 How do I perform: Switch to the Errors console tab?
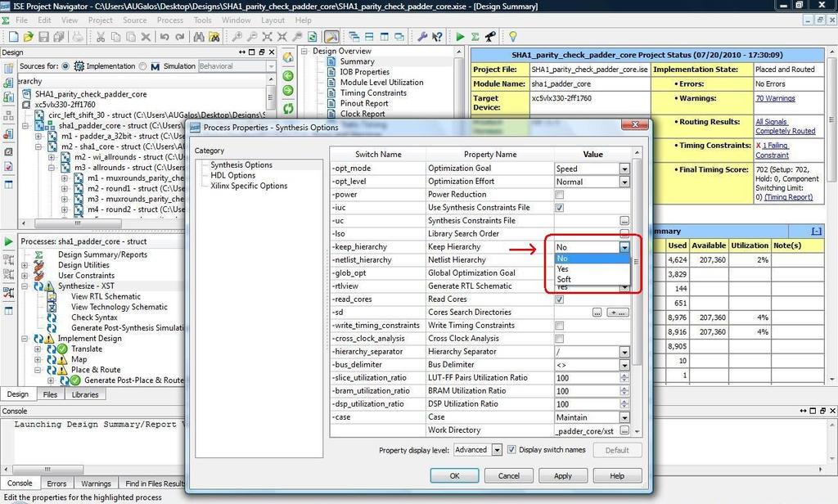(x=56, y=484)
